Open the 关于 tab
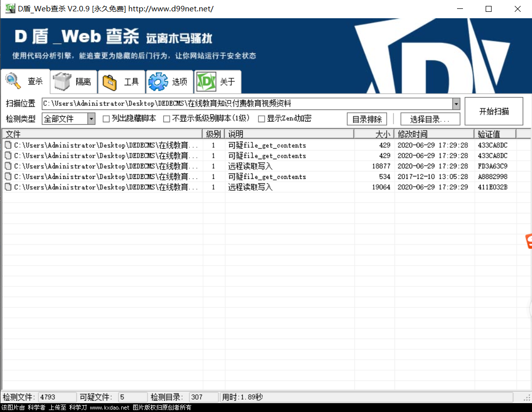Image resolution: width=532 pixels, height=412 pixels. pyautogui.click(x=218, y=82)
